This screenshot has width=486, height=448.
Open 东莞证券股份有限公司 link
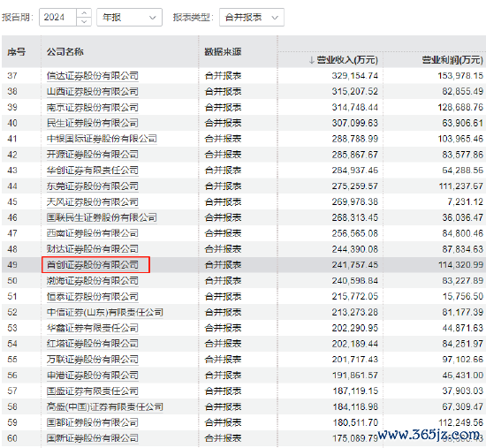coord(93,186)
